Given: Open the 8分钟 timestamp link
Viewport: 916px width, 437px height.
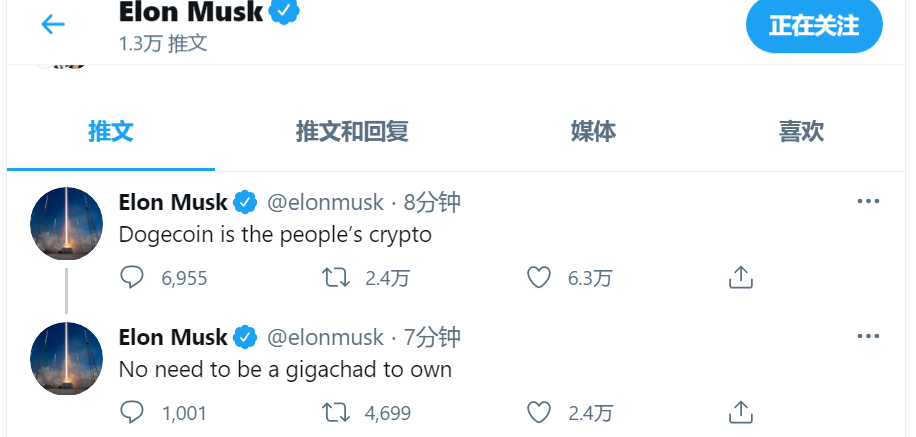Looking at the screenshot, I should [x=432, y=203].
